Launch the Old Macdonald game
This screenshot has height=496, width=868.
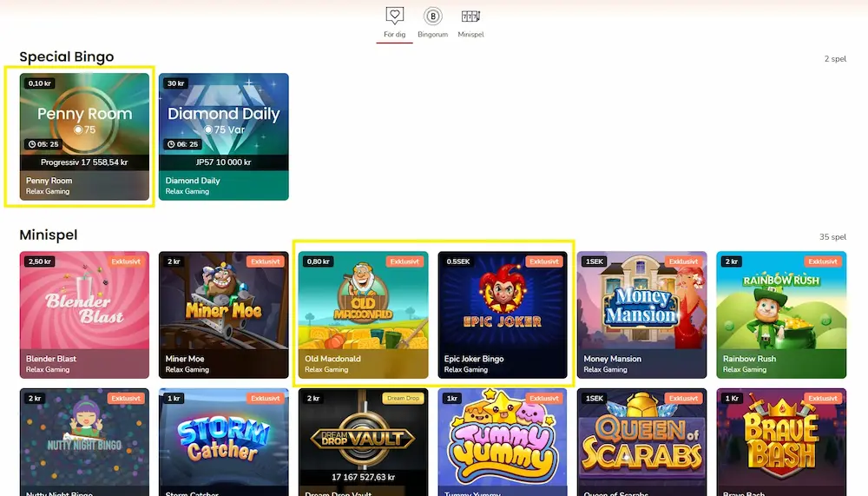point(363,314)
